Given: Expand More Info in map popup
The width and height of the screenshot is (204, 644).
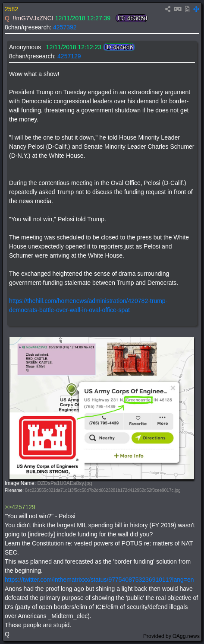Looking at the screenshot, I should 129,456.
